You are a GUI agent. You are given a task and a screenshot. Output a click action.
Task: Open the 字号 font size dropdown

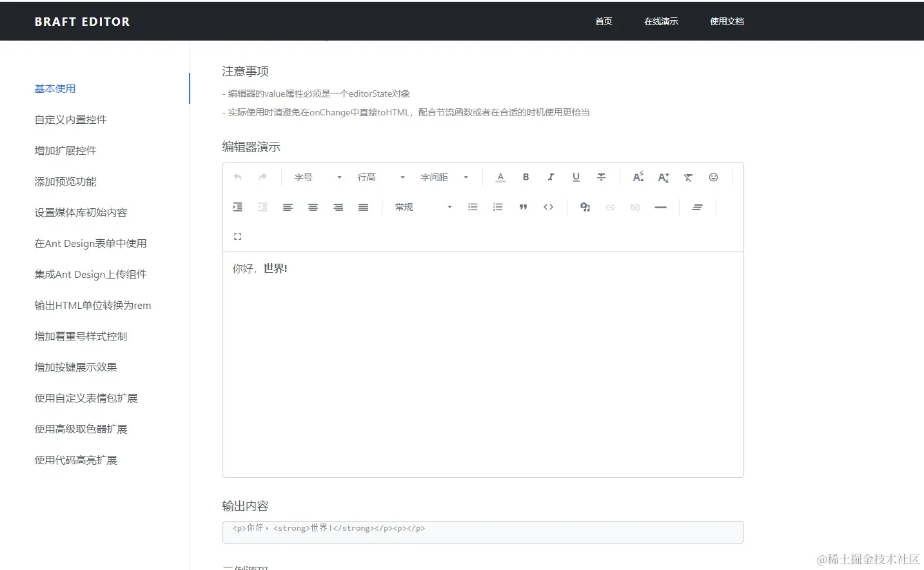click(x=318, y=177)
